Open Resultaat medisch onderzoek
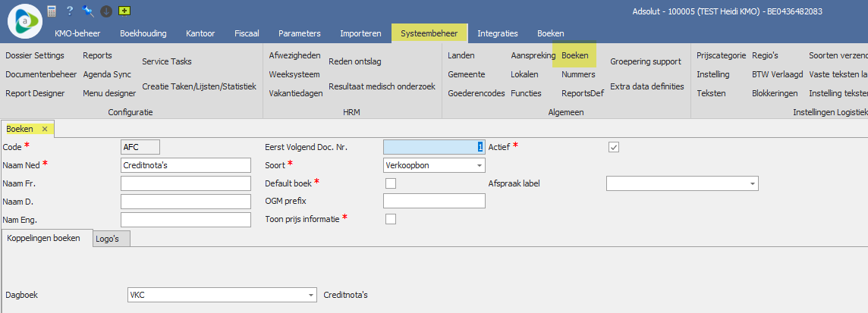This screenshot has height=313, width=868. 382,86
